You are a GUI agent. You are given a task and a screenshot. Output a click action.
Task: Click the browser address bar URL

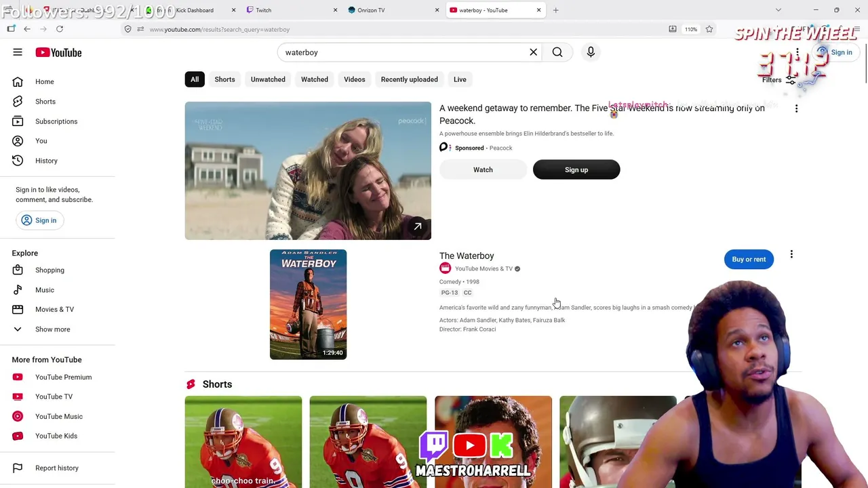[x=220, y=30]
